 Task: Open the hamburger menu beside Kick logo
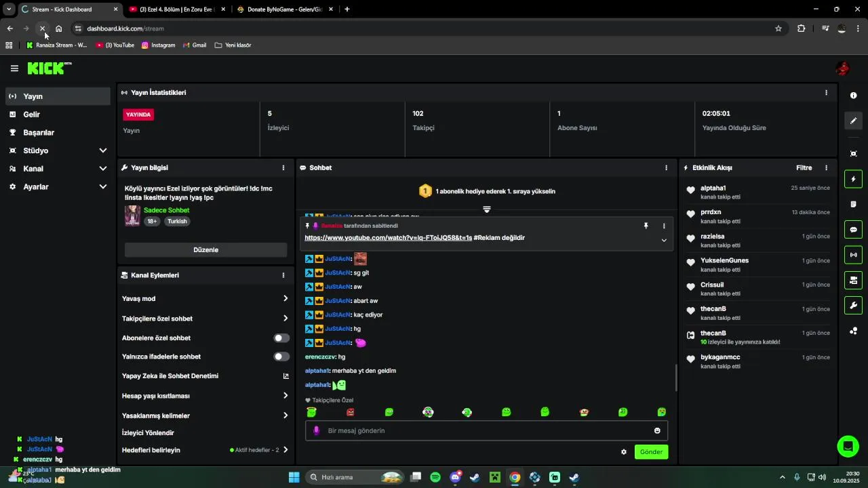tap(14, 68)
